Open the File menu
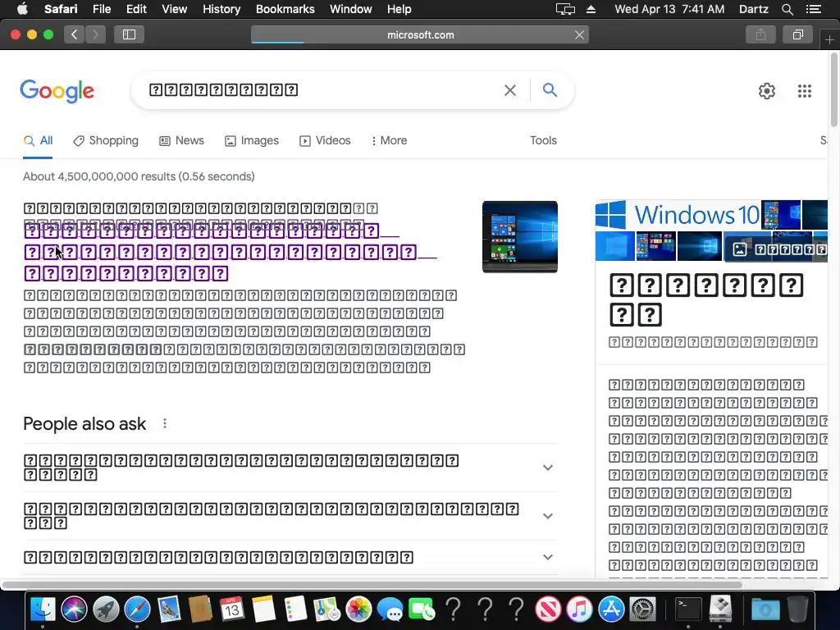Image resolution: width=840 pixels, height=630 pixels. 101,9
